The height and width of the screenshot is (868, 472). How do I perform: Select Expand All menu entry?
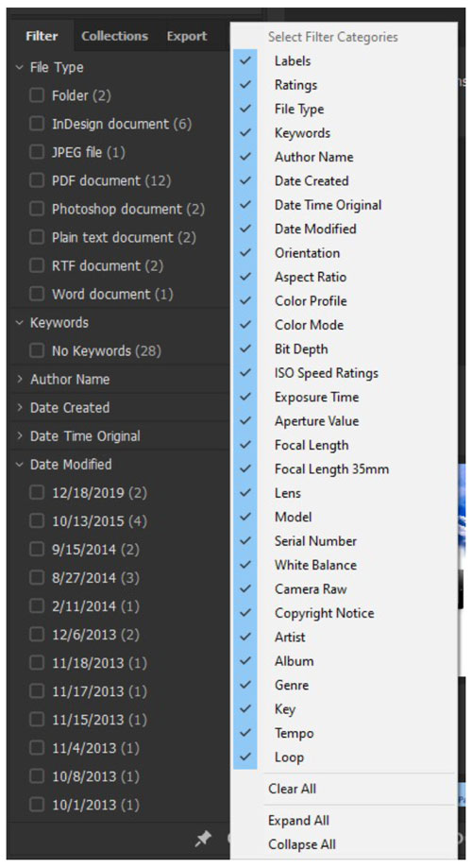click(x=298, y=821)
